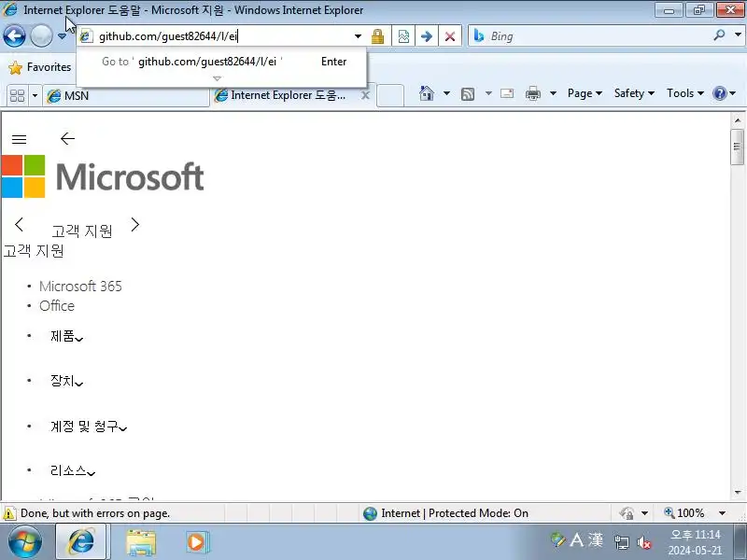
Task: Switch to the MSN tab
Action: point(126,96)
